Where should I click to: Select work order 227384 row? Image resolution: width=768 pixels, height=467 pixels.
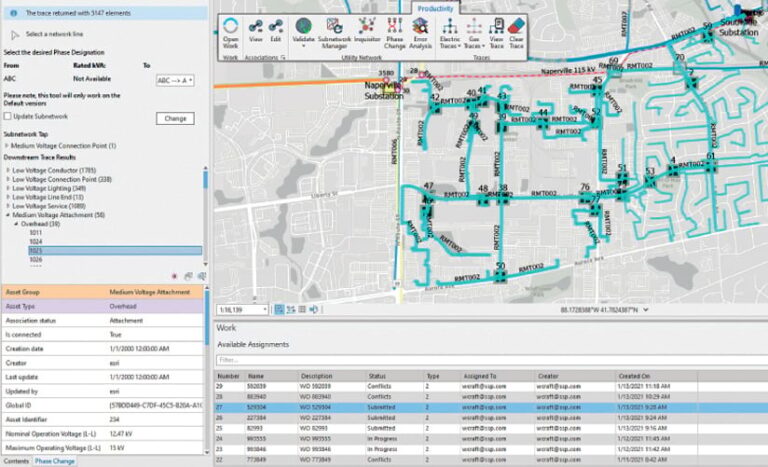(492, 418)
